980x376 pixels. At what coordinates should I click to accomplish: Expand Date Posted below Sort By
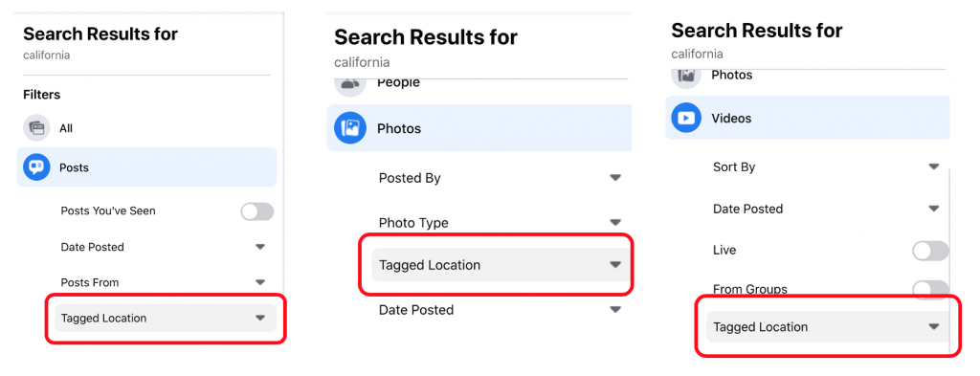coord(826,210)
